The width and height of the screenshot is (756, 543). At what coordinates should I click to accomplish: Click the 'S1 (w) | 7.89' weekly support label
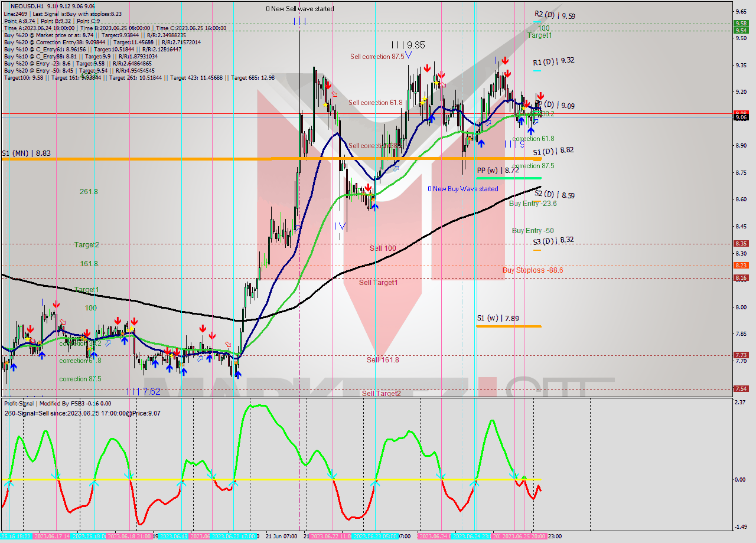[x=498, y=318]
